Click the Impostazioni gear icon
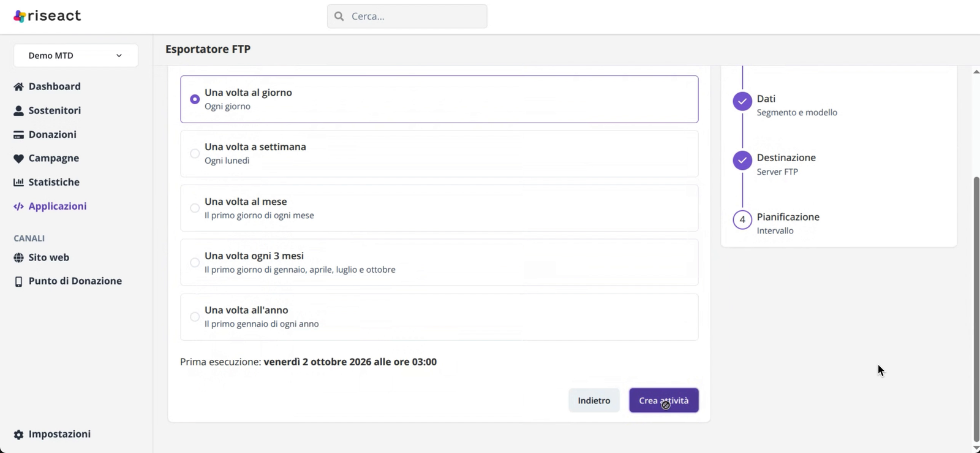 point(18,435)
